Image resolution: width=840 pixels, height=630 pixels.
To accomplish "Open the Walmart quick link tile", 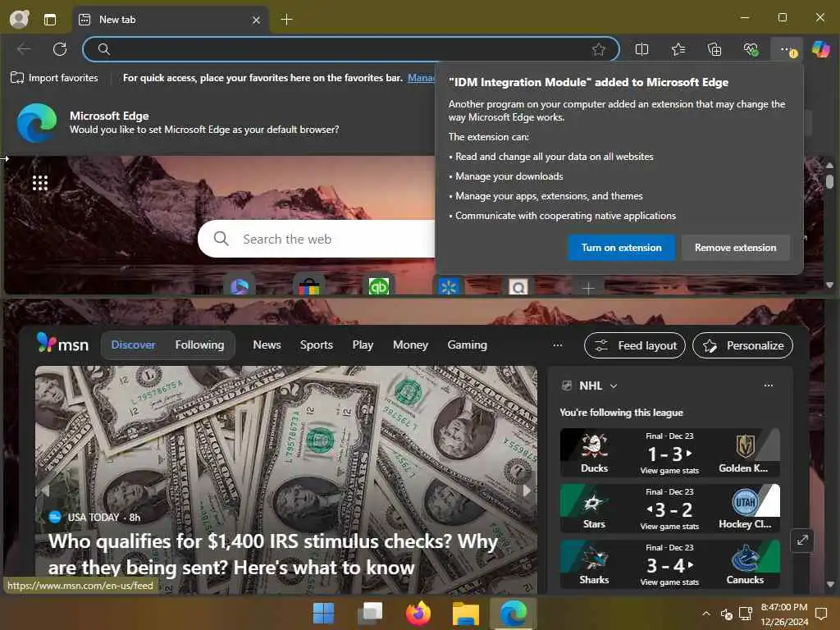I will click(449, 286).
